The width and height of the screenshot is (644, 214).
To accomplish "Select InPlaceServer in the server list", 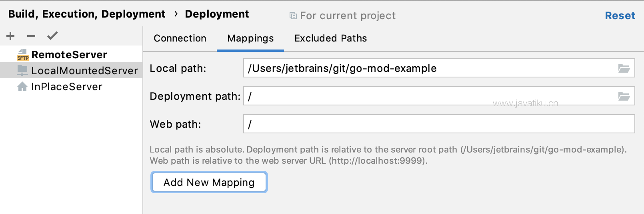I will click(71, 87).
